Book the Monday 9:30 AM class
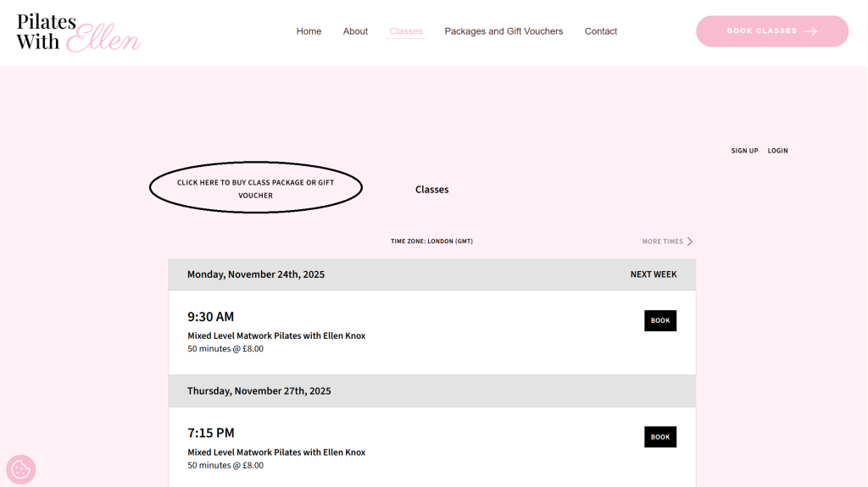Image resolution: width=868 pixels, height=487 pixels. pyautogui.click(x=659, y=321)
